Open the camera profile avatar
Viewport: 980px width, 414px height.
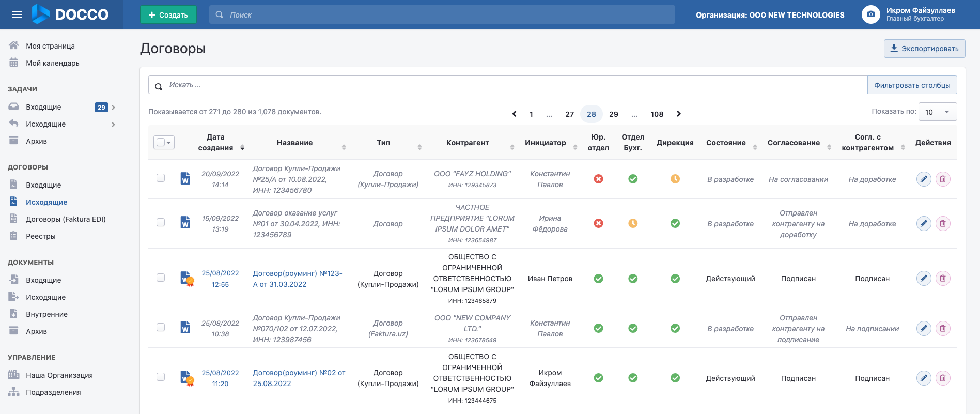(870, 14)
